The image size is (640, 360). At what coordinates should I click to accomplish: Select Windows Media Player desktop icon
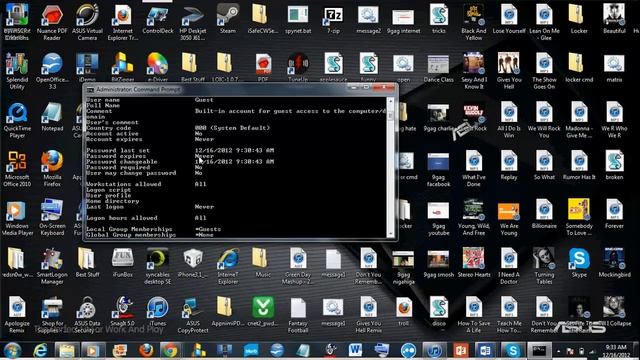pyautogui.click(x=17, y=218)
